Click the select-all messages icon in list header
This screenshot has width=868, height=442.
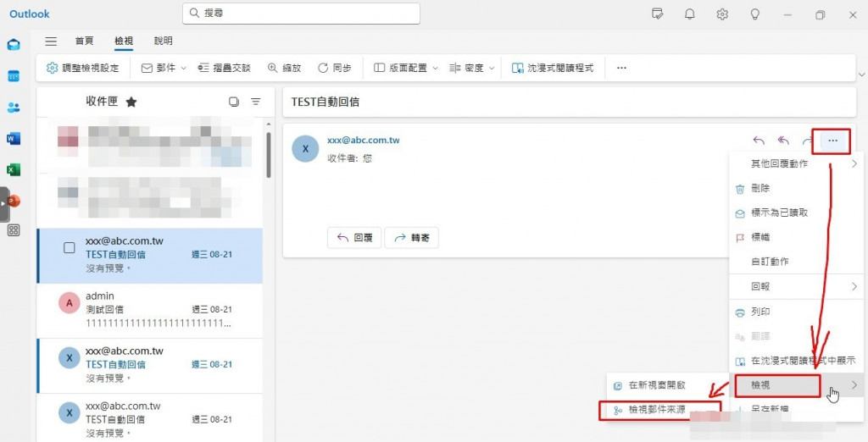[234, 102]
